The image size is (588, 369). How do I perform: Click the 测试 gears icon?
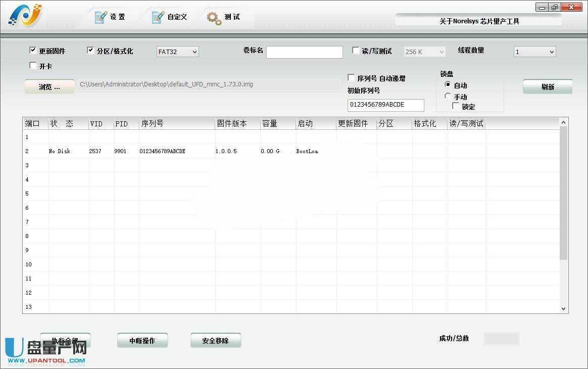click(214, 18)
